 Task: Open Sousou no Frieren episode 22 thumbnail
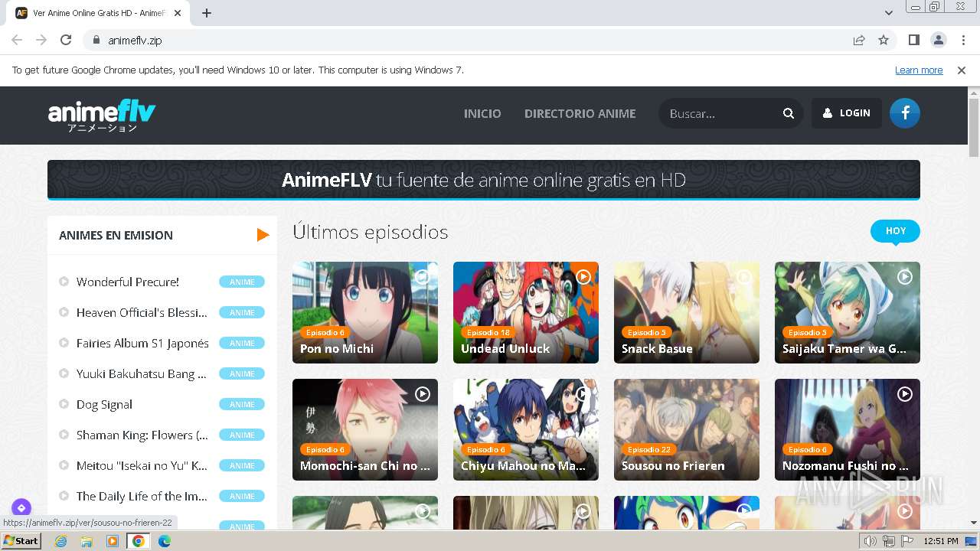pos(687,429)
